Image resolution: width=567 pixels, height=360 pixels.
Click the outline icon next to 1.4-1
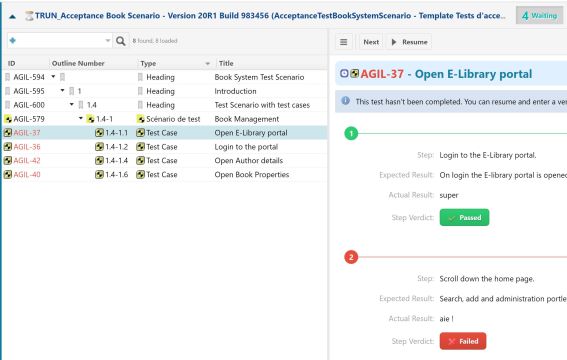[90, 119]
